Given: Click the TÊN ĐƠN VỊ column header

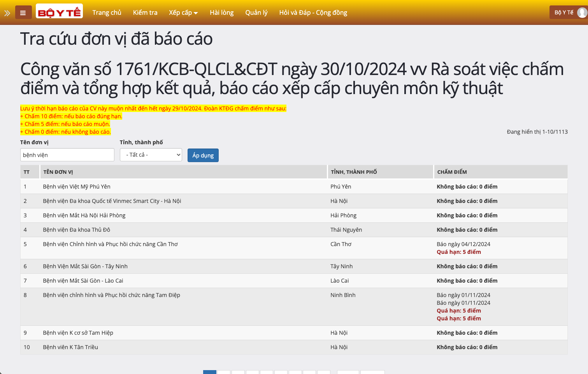Looking at the screenshot, I should pos(58,172).
